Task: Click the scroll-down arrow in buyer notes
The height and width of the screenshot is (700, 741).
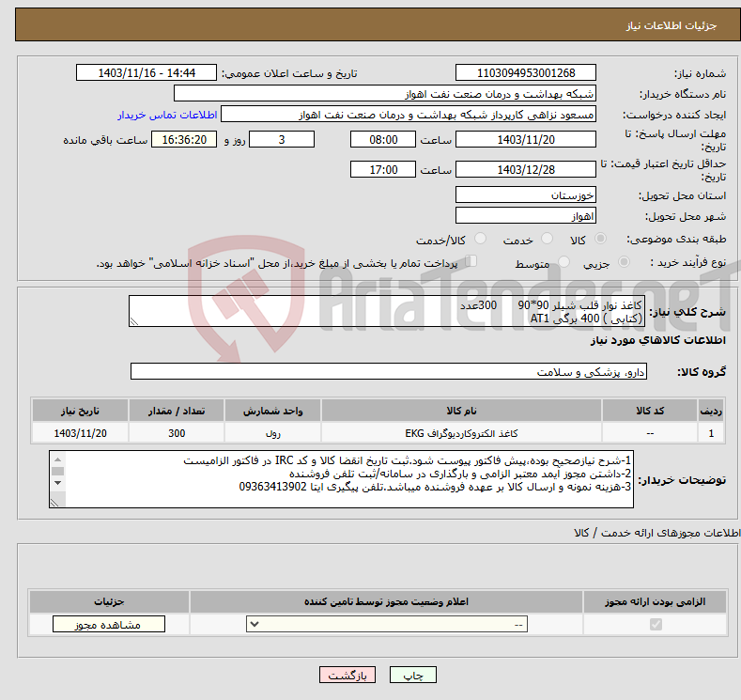Action: coord(57,483)
